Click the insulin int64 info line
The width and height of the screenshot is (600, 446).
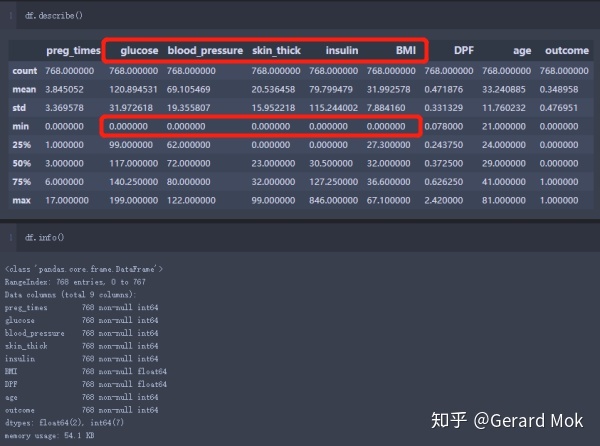point(82,359)
